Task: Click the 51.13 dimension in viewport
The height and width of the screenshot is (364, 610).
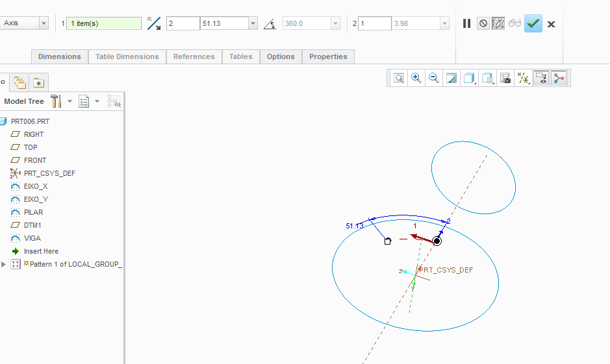Action: click(x=355, y=226)
